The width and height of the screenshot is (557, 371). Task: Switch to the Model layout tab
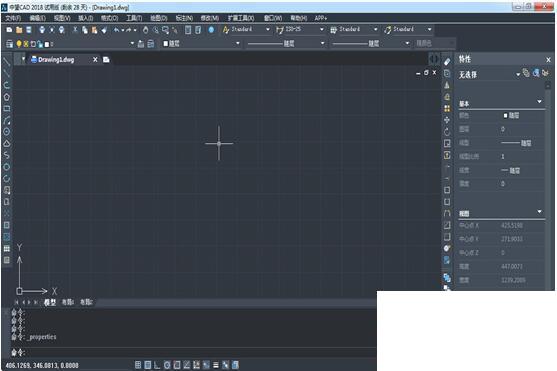50,302
